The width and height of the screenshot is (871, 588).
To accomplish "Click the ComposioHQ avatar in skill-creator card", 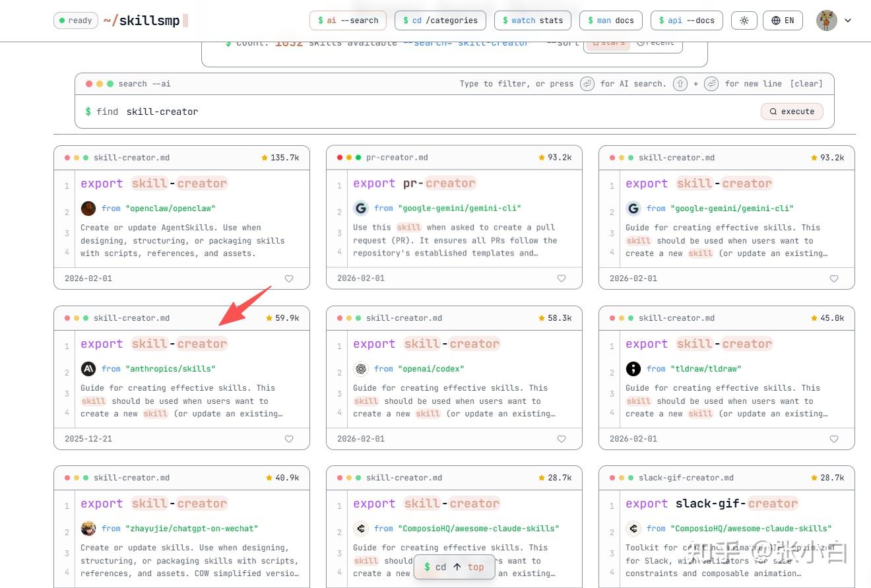I will coord(361,529).
